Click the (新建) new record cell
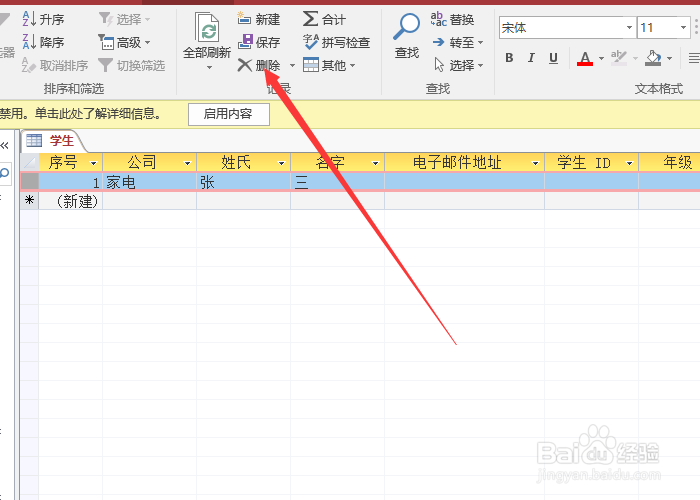Viewport: 700px width, 500px height. coord(71,201)
